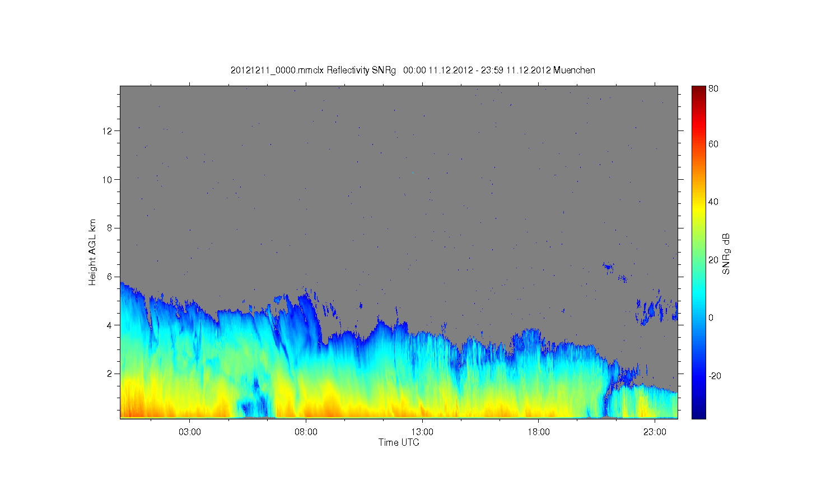Image resolution: width=840 pixels, height=504 pixels.
Task: Click the colorbar value -20
Action: pyautogui.click(x=715, y=376)
